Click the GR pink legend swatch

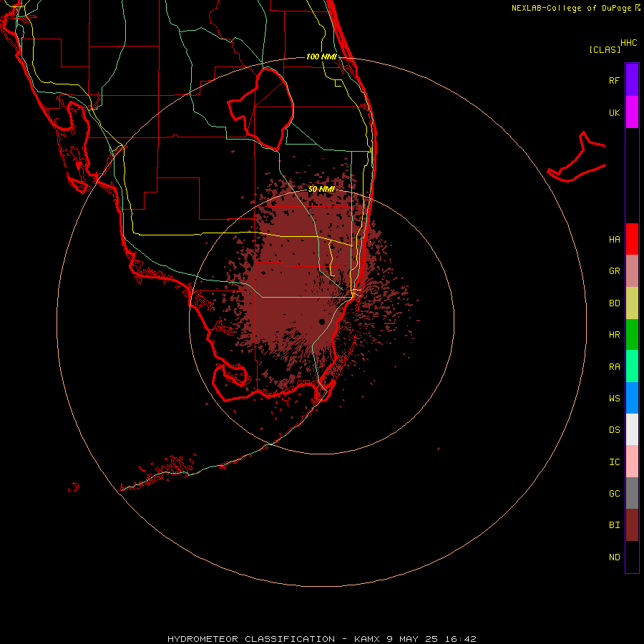tap(632, 271)
